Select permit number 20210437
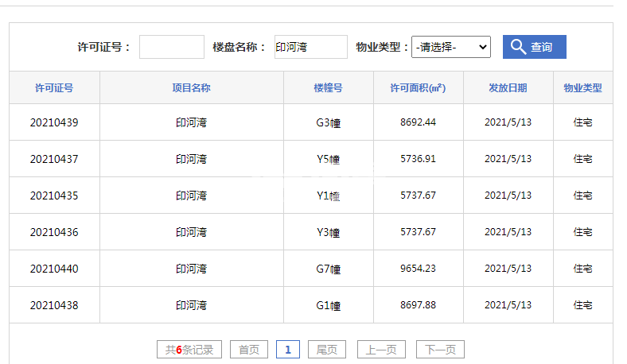 (54, 159)
